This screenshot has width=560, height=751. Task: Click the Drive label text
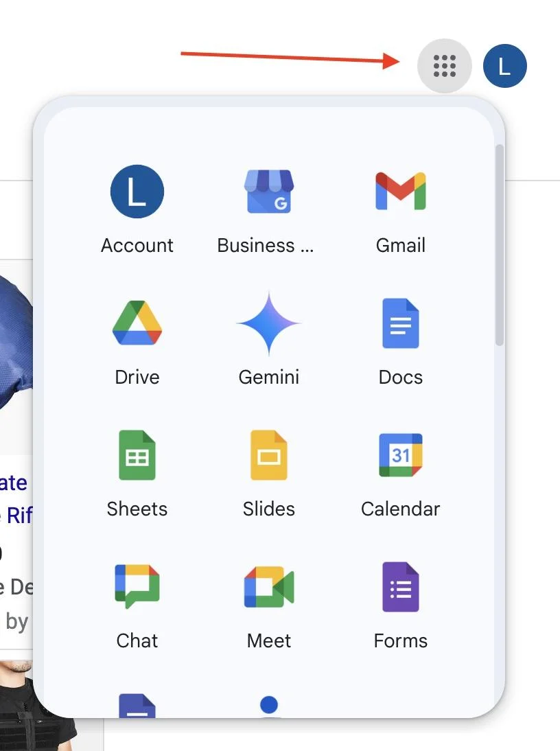coord(137,377)
